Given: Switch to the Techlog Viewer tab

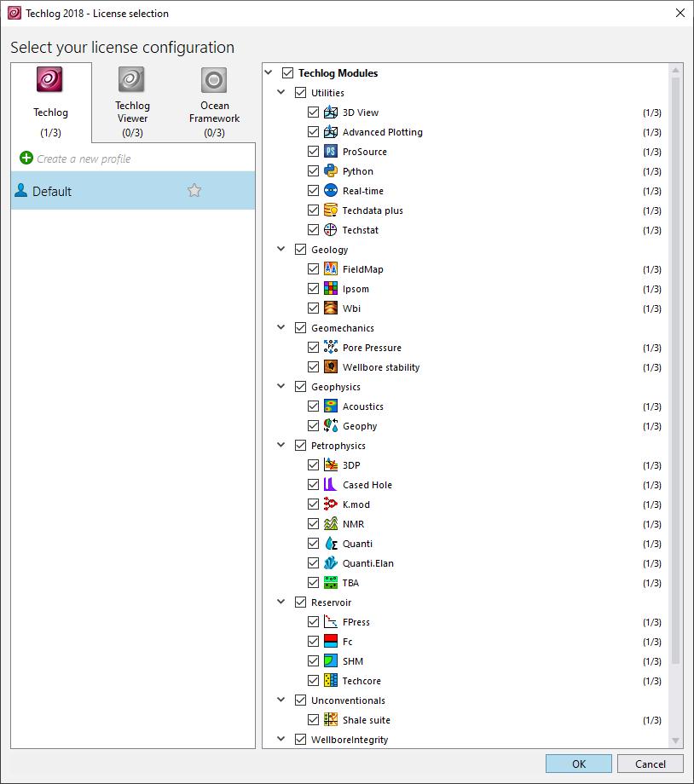Looking at the screenshot, I should click(x=133, y=102).
